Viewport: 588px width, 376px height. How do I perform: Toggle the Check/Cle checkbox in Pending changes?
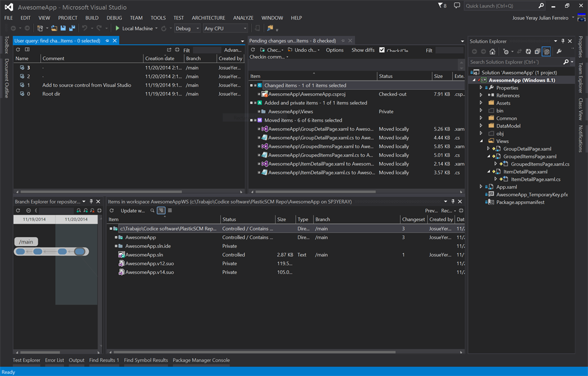point(381,49)
